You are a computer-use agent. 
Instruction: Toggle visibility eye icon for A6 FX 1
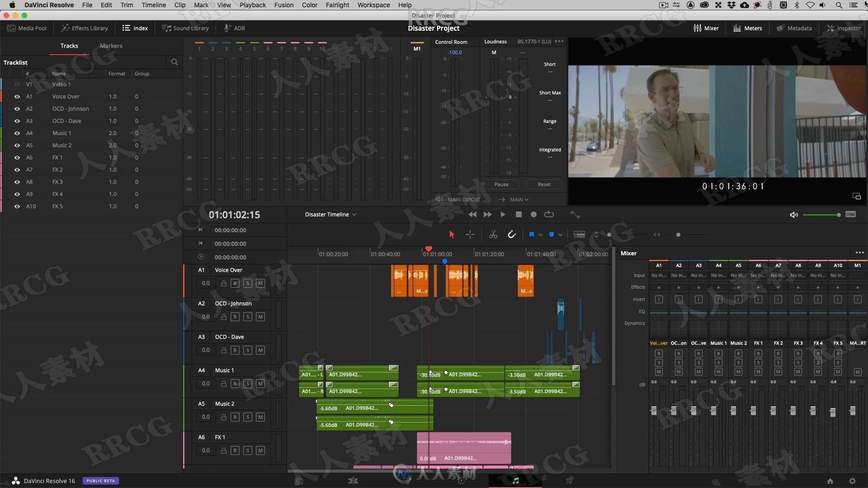click(x=16, y=157)
